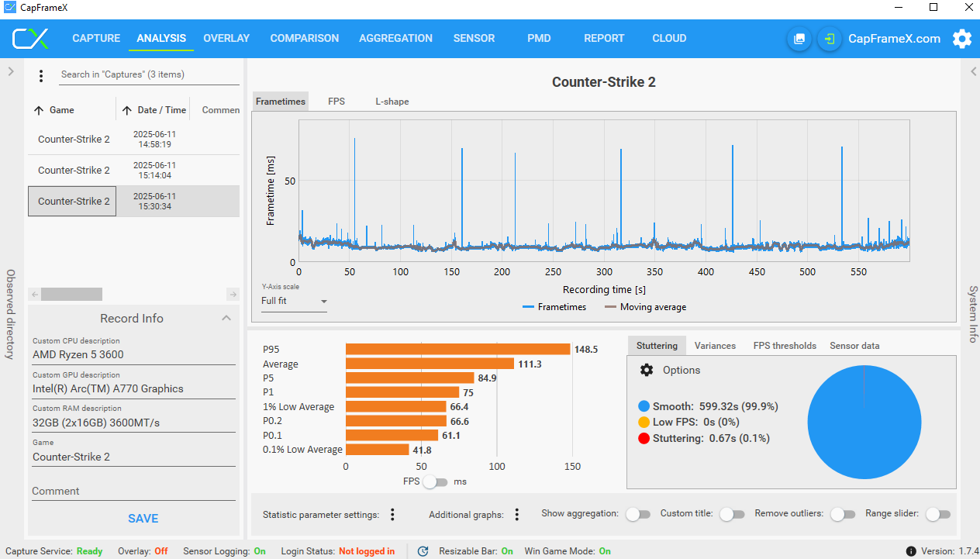Show the L-shape graph tab
The width and height of the screenshot is (980, 559).
[392, 102]
